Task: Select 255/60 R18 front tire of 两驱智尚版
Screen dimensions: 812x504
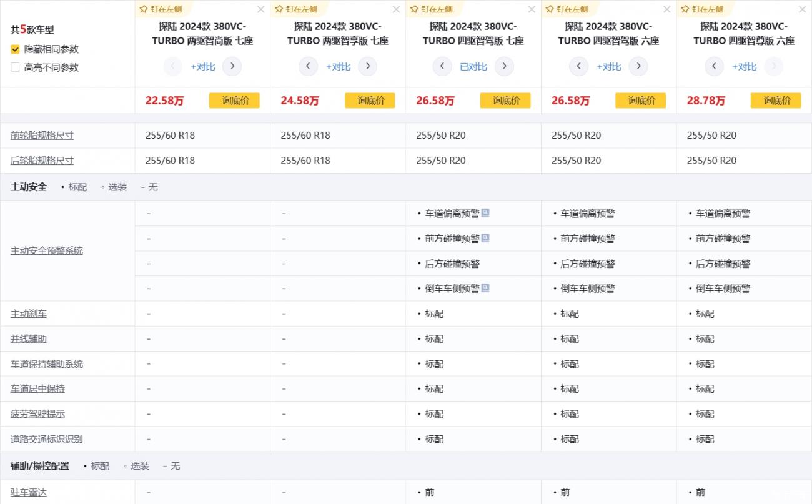Action: 170,136
